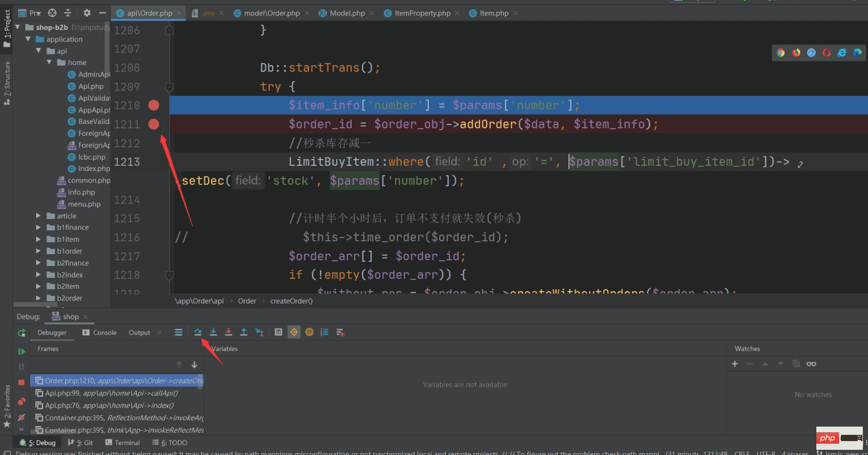The height and width of the screenshot is (455, 868).
Task: Open file in Chrome browser icon
Action: (781, 53)
